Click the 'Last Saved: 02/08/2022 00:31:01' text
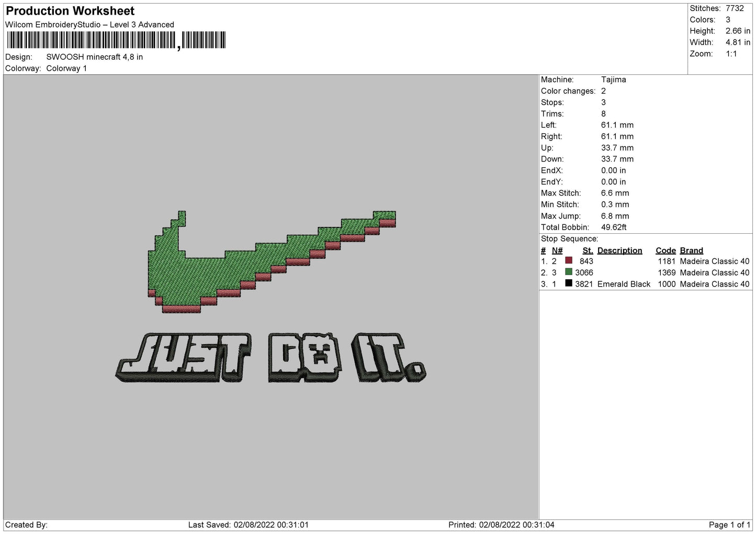The width and height of the screenshot is (756, 534). (249, 525)
